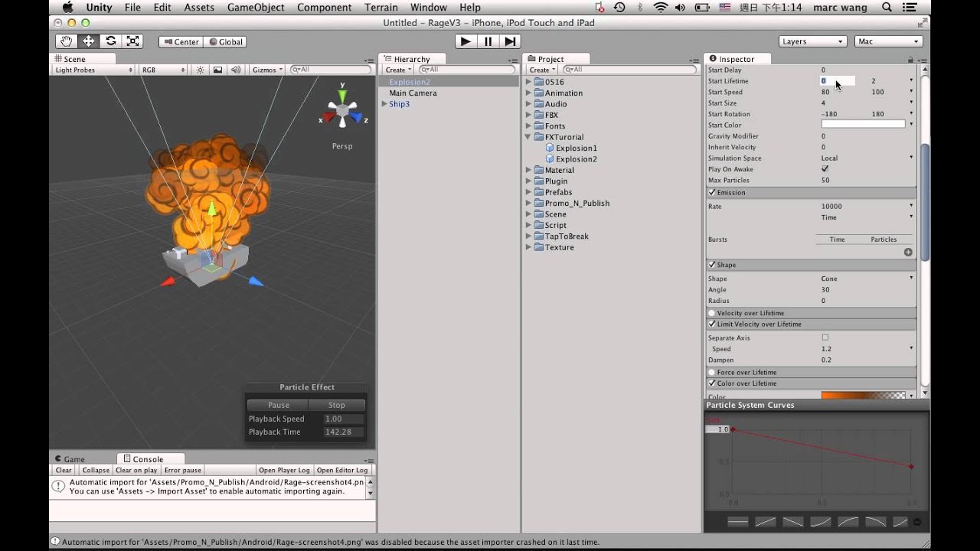Click Open Player Log button
The height and width of the screenshot is (551, 980).
click(x=284, y=470)
